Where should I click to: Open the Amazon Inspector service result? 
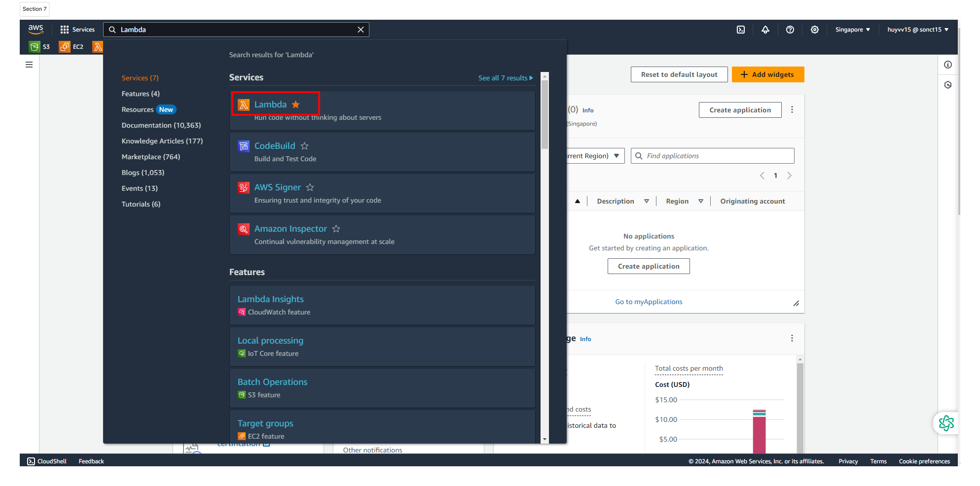click(x=290, y=229)
